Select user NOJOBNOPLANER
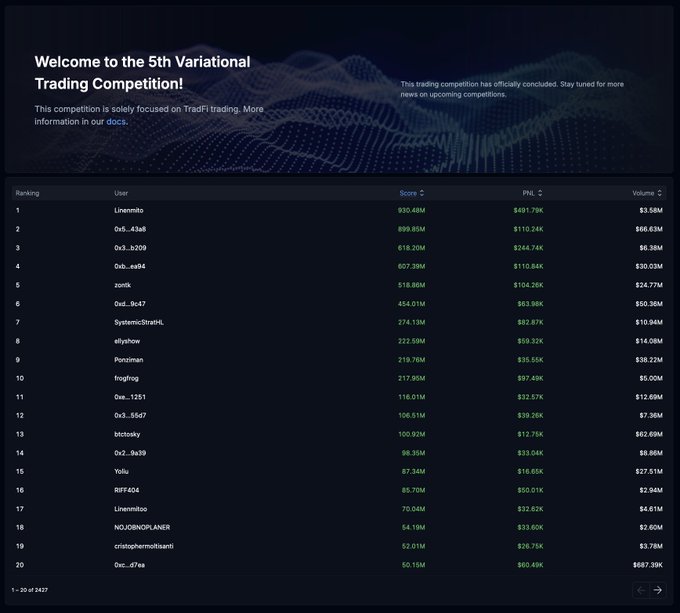The width and height of the screenshot is (680, 613). 142,527
